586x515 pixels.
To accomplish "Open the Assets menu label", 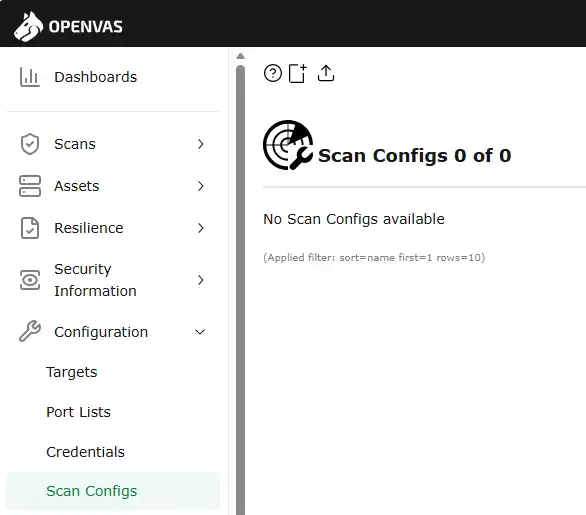I will [77, 186].
